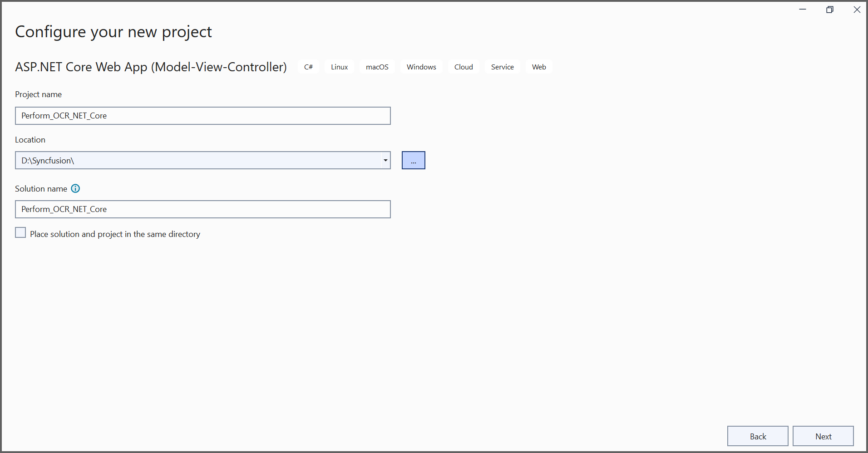Open the browse folder button with ellipsis
Image resolution: width=868 pixels, height=453 pixels.
413,160
